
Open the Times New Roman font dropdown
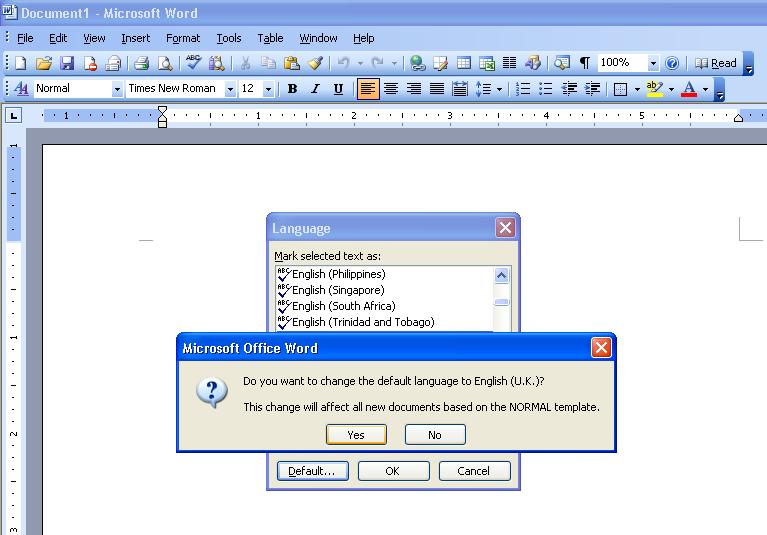(x=230, y=89)
